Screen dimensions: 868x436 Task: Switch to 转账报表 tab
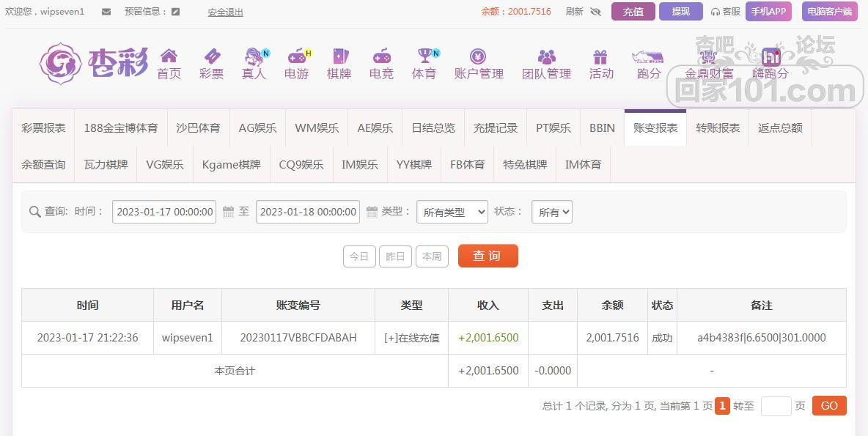(x=718, y=128)
